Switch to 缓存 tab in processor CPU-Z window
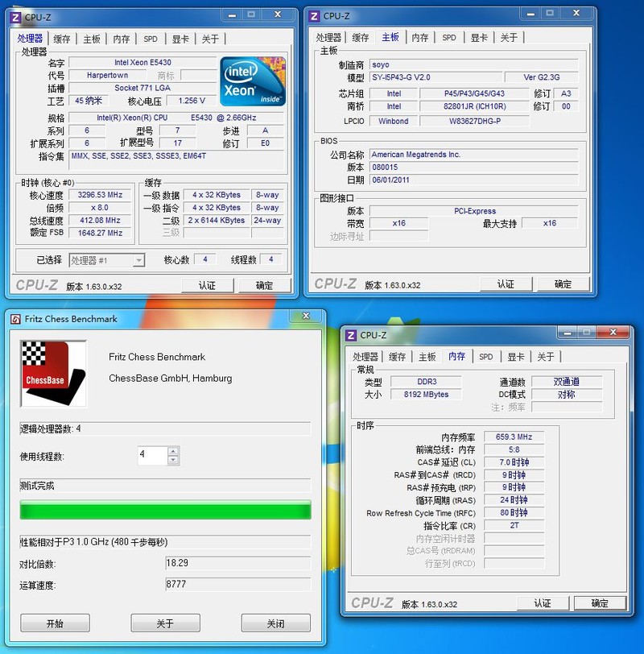Viewport: 644px width, 654px height. 62,39
